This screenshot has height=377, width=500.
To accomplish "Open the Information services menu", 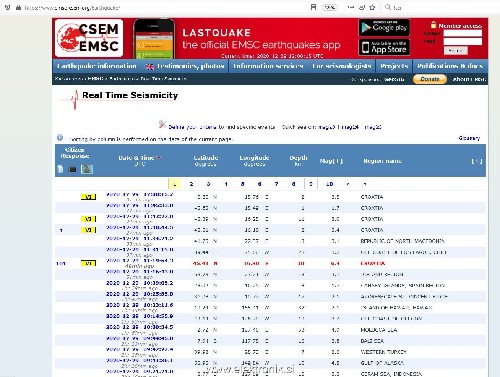I will [268, 66].
